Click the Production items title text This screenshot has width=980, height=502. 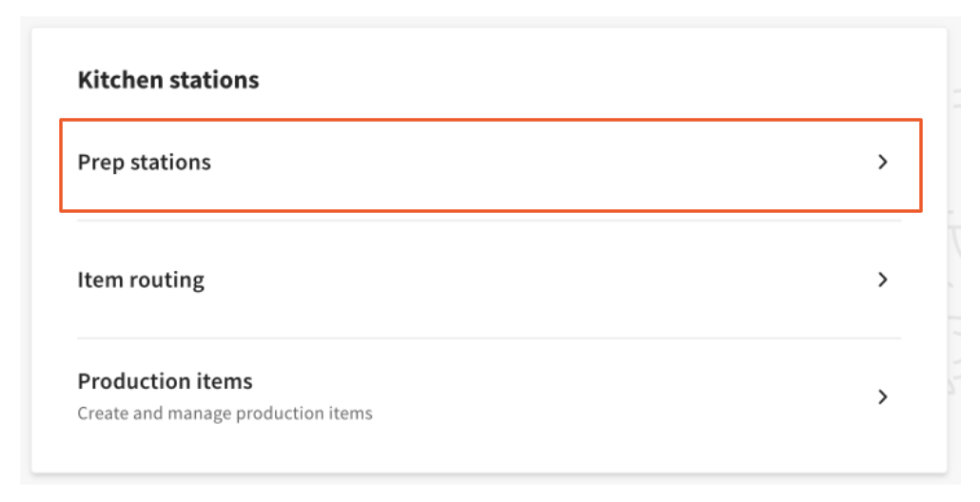tap(165, 381)
